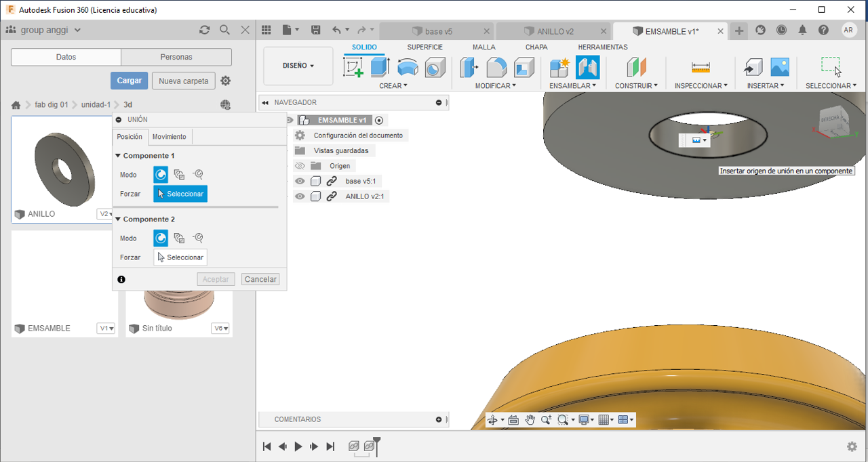Image resolution: width=868 pixels, height=462 pixels.
Task: Collapse the Componente 2 section
Action: click(118, 219)
